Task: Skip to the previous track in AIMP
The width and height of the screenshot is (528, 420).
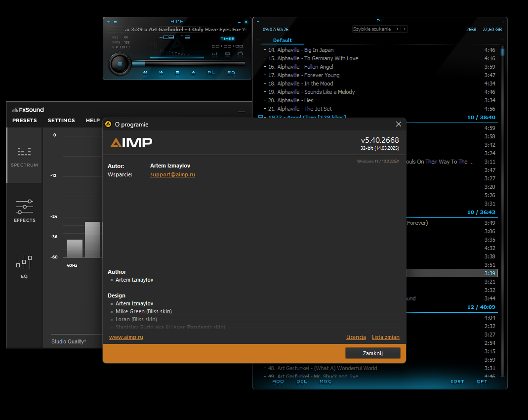Action: point(145,73)
